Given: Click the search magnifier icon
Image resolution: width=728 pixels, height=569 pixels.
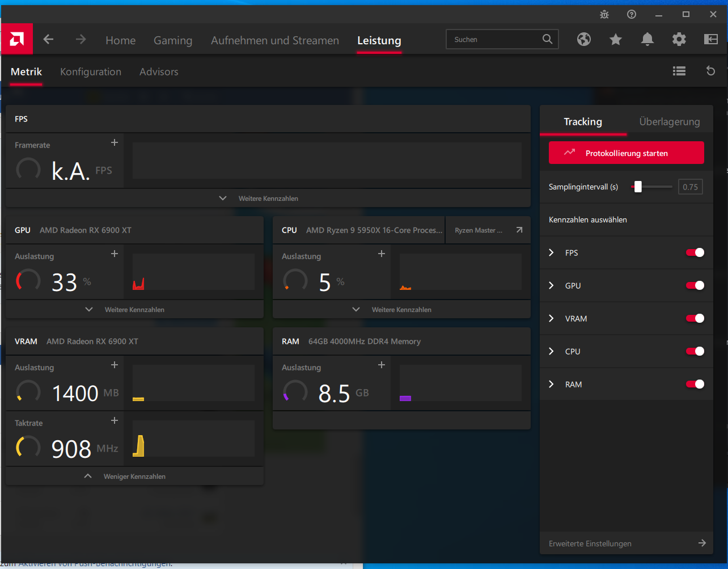Looking at the screenshot, I should click(x=547, y=39).
